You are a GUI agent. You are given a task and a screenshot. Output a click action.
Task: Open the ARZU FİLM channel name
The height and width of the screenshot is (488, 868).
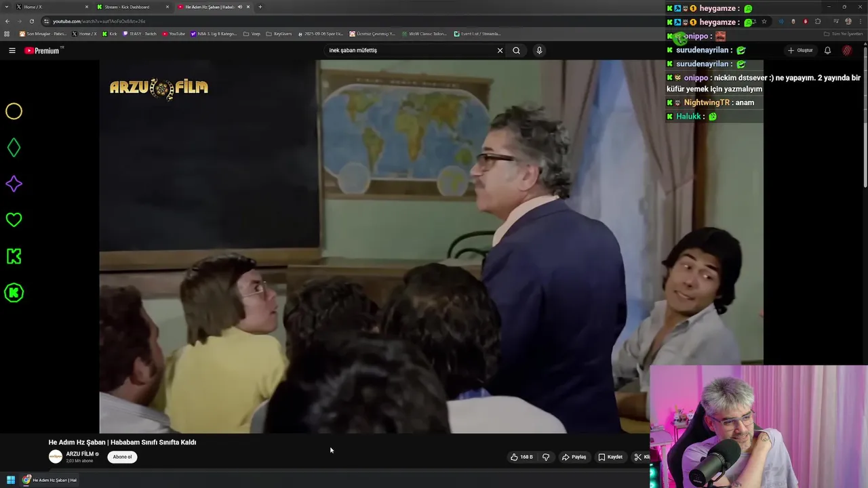[x=79, y=454]
